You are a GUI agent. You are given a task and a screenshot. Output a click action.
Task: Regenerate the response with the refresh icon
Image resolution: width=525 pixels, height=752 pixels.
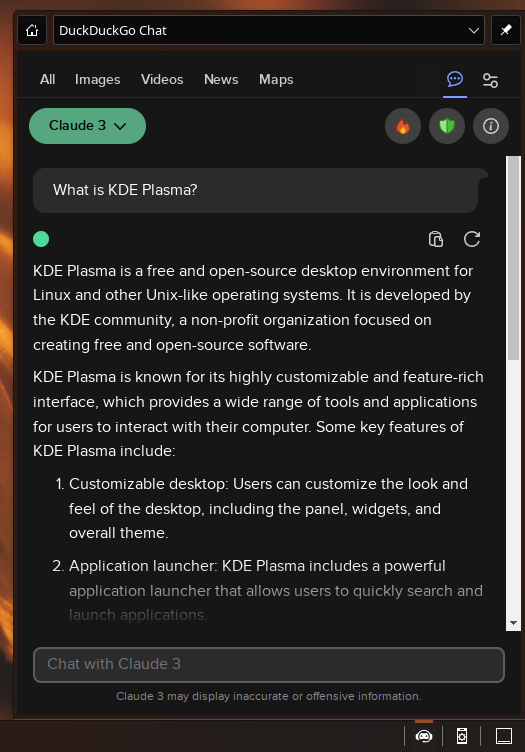pyautogui.click(x=472, y=239)
